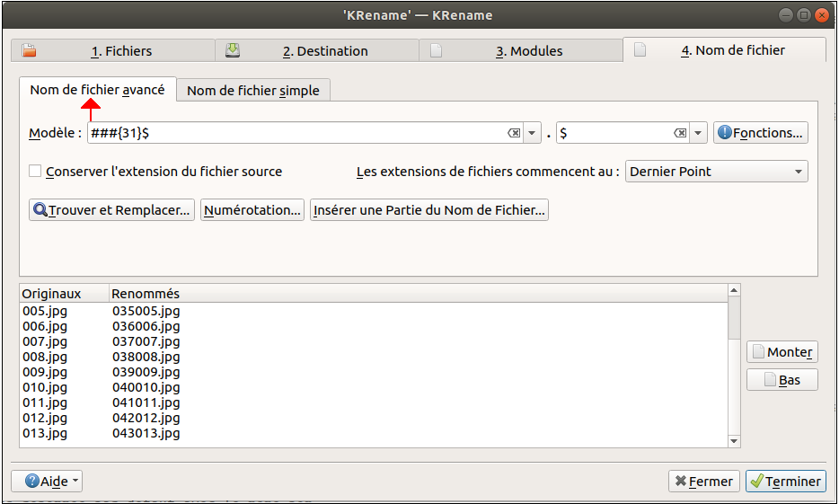Sort by the Renommés column header
839x504 pixels.
click(419, 293)
